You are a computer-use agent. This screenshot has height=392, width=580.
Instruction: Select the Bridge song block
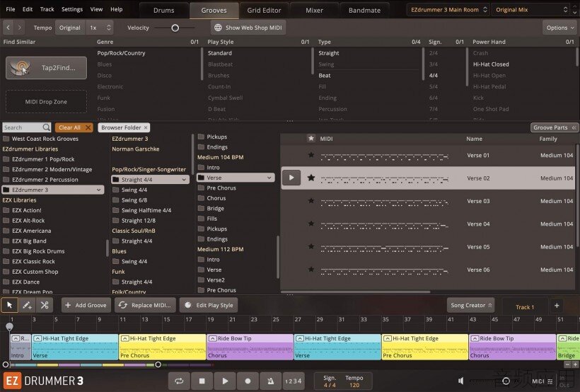click(x=568, y=347)
